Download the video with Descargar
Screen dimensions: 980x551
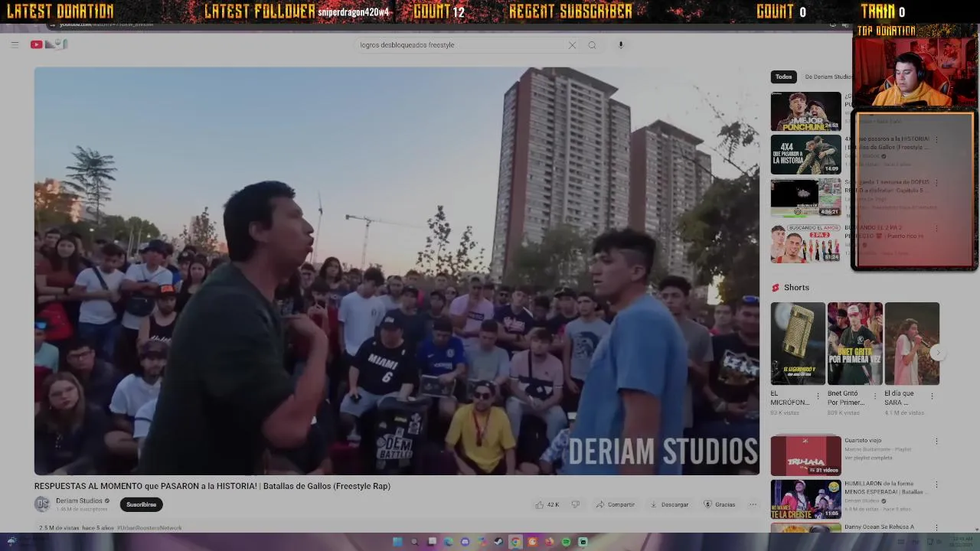(x=669, y=504)
